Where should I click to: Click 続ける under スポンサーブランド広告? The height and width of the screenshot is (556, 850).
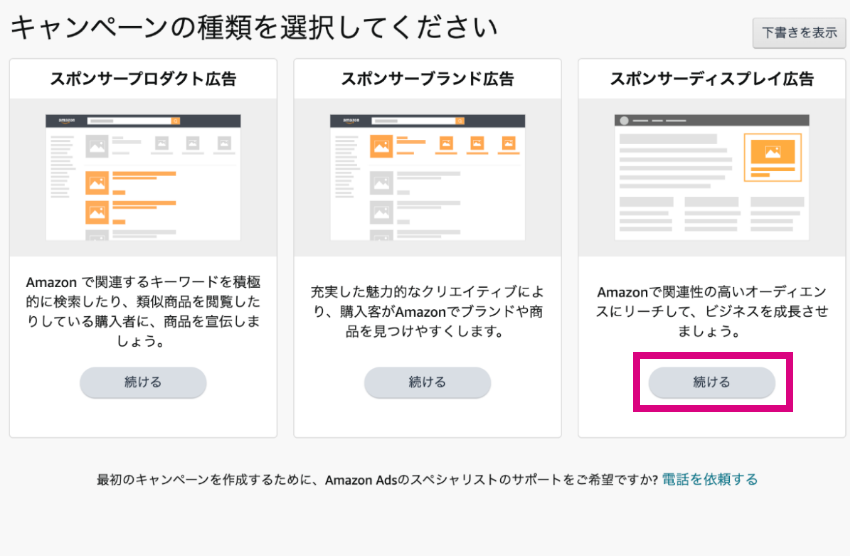(x=427, y=382)
